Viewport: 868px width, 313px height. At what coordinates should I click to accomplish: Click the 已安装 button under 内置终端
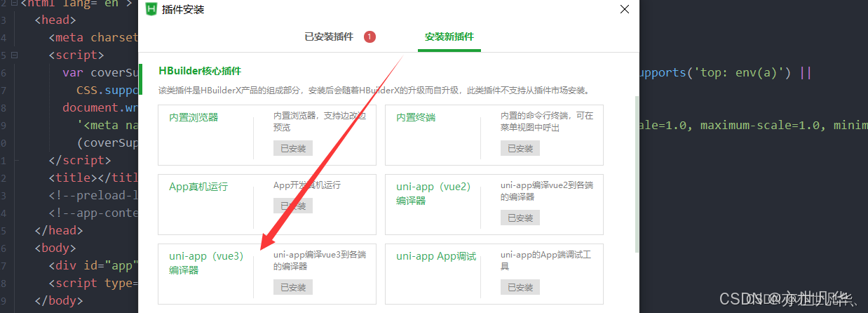point(520,148)
